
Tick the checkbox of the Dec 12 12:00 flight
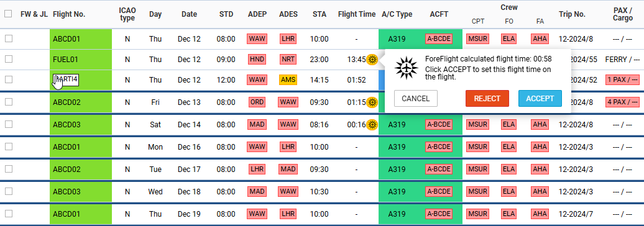[9, 79]
